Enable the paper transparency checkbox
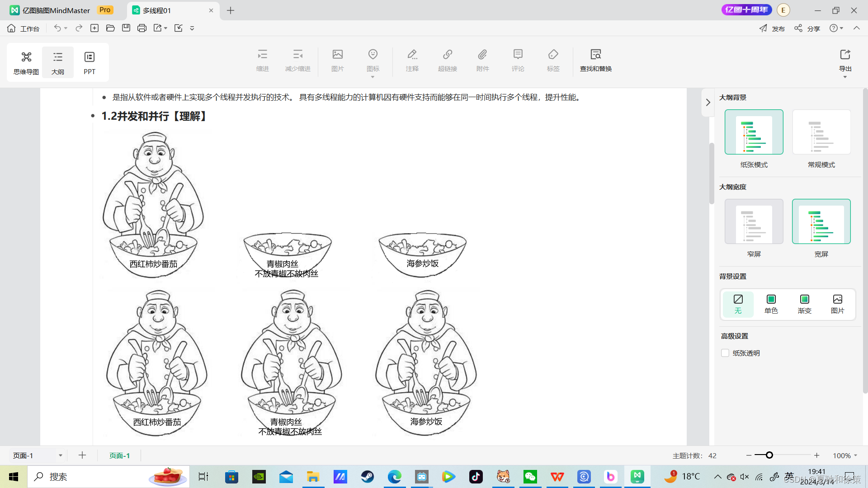868x488 pixels. coord(725,353)
